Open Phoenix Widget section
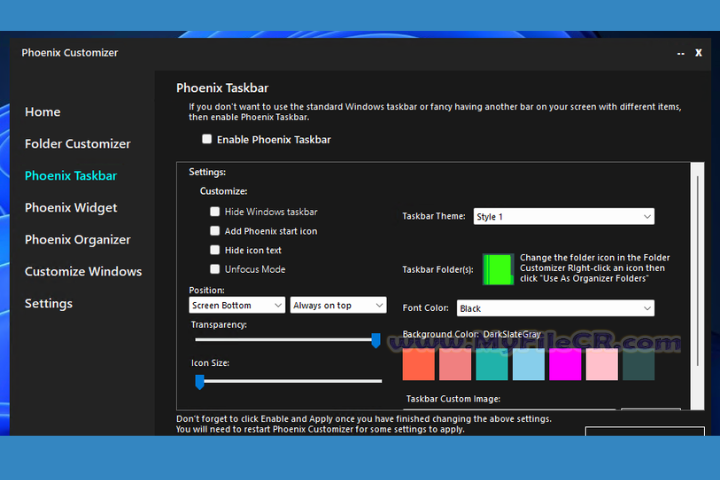 click(x=71, y=208)
